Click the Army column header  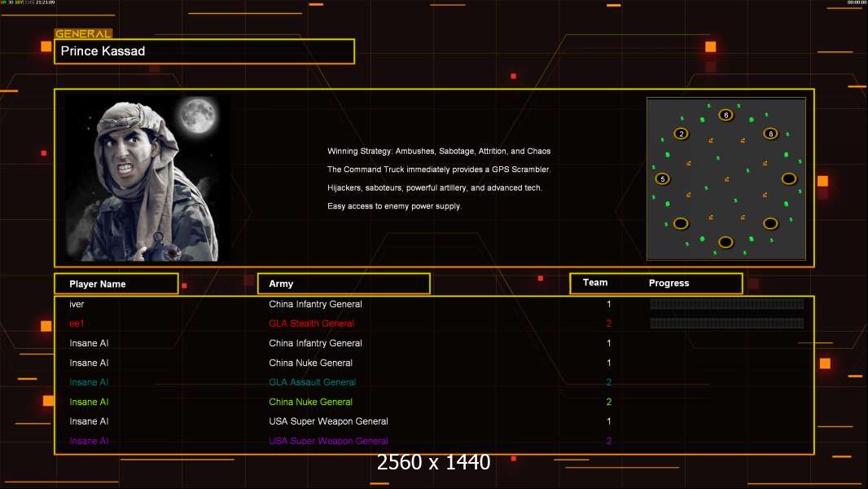(x=344, y=284)
